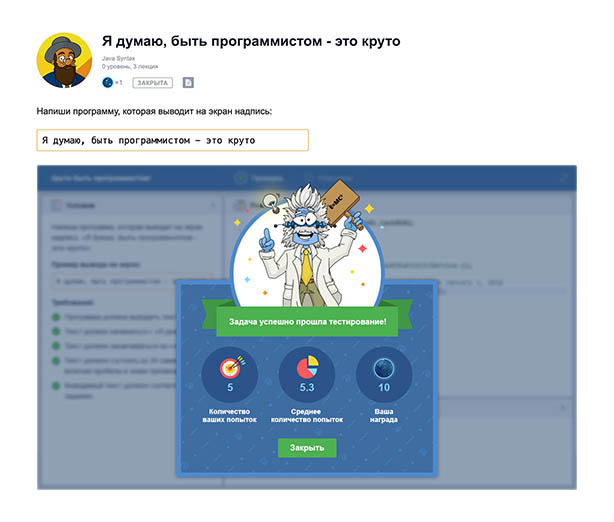Click the mad scientist mascot illustration

tap(308, 245)
